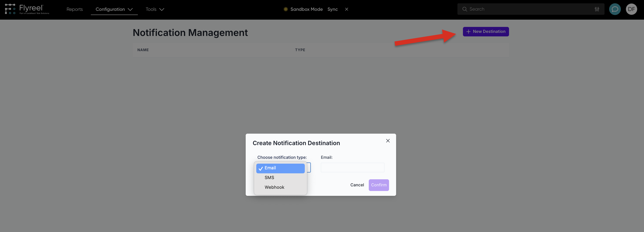The height and width of the screenshot is (232, 644).
Task: Switch to the Reports section
Action: point(75,9)
